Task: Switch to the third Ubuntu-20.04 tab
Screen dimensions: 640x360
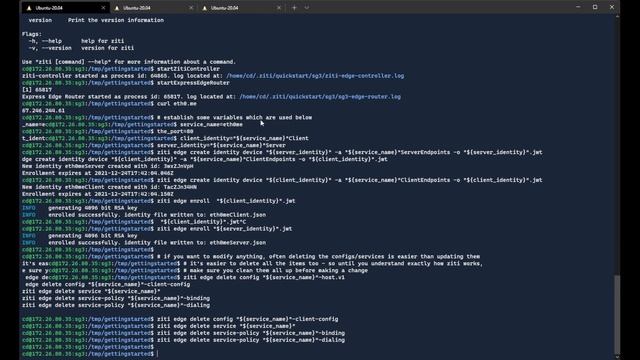Action: coord(241,8)
